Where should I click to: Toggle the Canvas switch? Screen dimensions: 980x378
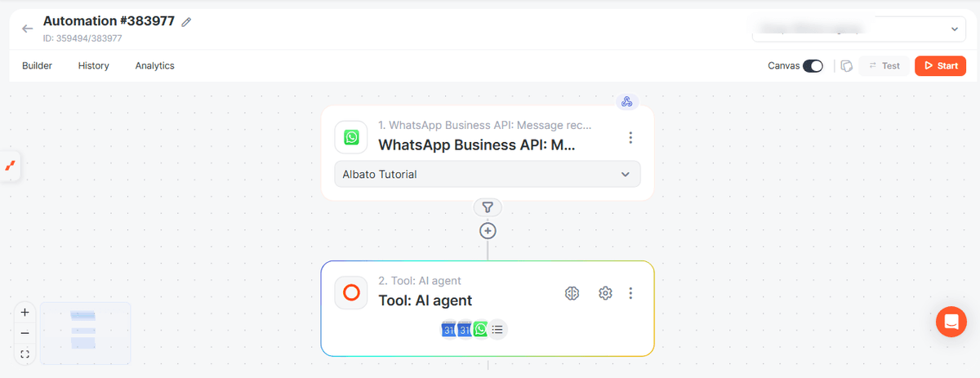[813, 66]
